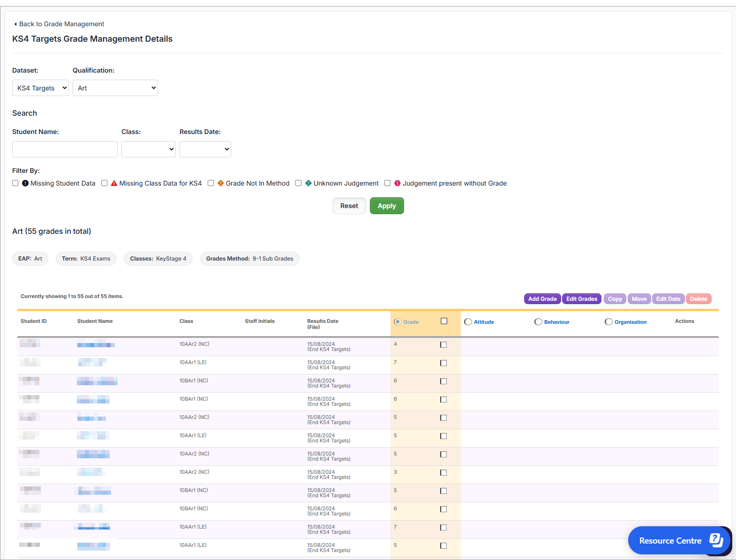Choose the Behaviour column radio button
The height and width of the screenshot is (560, 736).
(538, 322)
